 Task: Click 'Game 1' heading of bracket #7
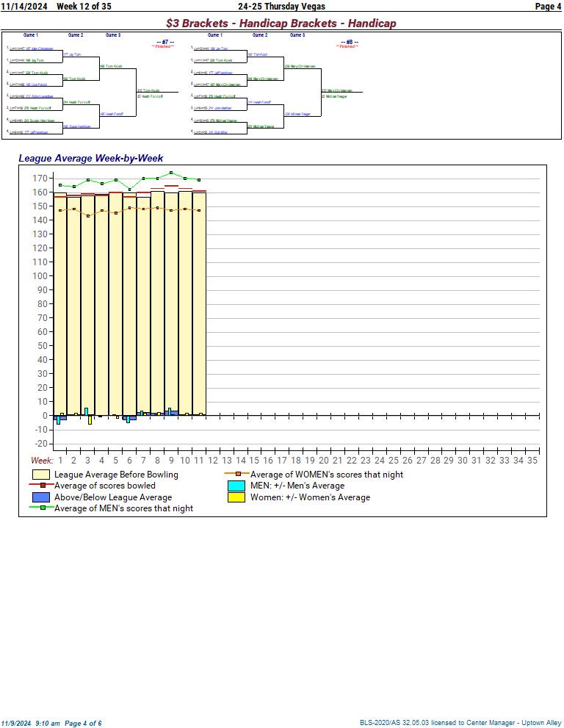click(31, 35)
